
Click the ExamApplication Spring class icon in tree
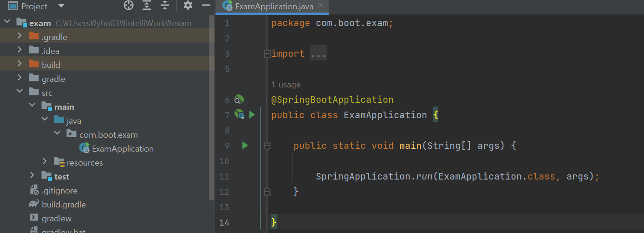pos(84,148)
